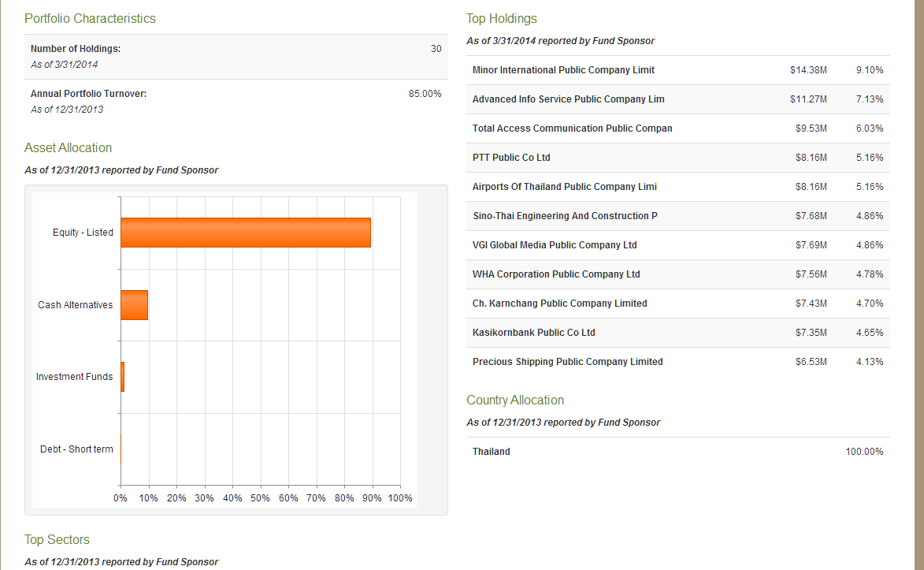Click the Top Holdings heading
Screen dimensions: 924x570
[502, 19]
